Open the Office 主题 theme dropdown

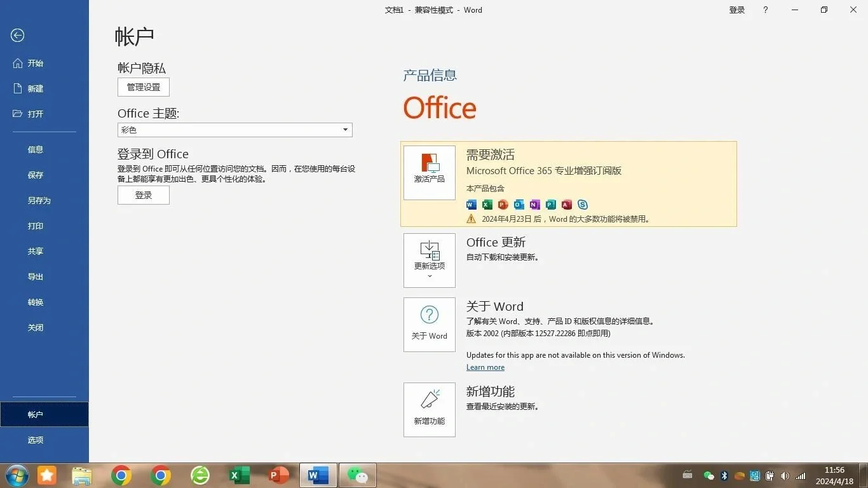(234, 130)
